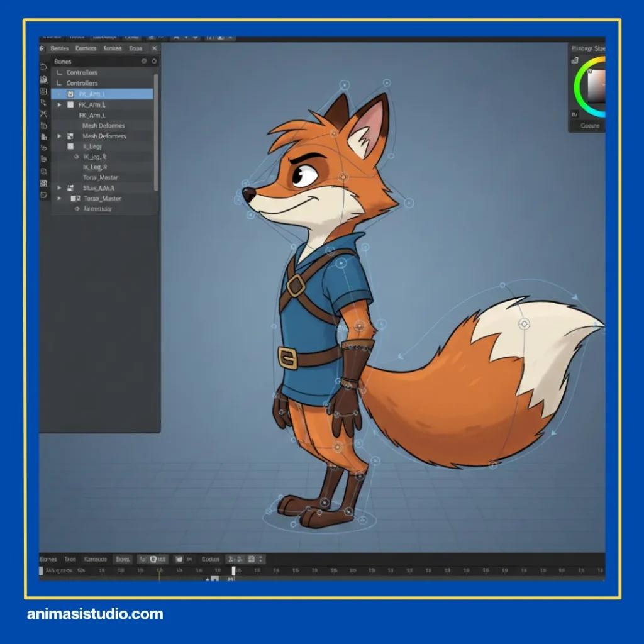Select the Mesh Deformers node icon
The height and width of the screenshot is (644, 644).
coord(71,136)
